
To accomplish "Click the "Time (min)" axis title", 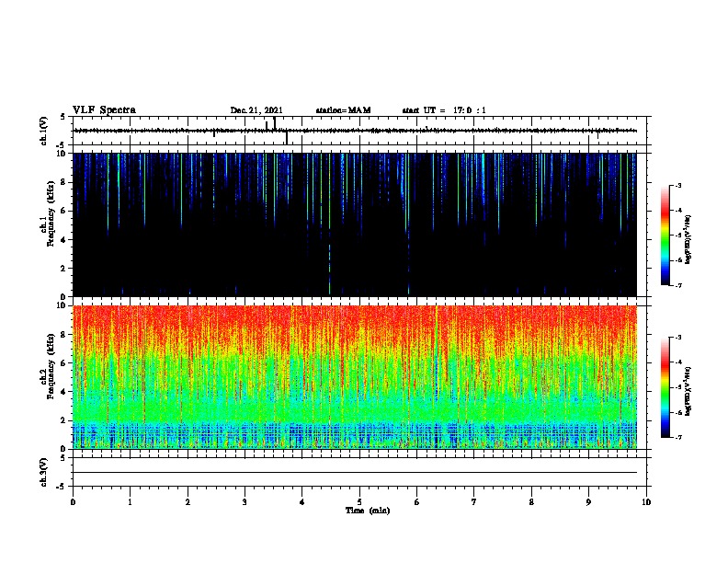I will click(x=368, y=511).
